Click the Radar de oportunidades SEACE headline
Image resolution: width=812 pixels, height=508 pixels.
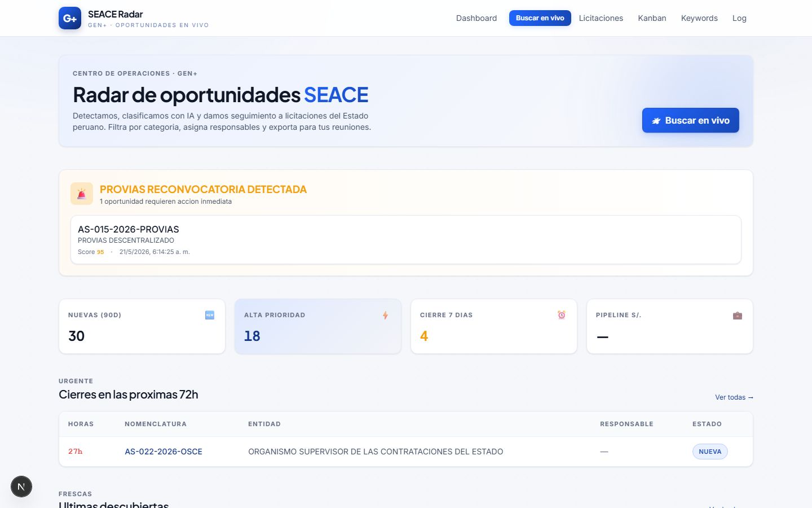(220, 95)
